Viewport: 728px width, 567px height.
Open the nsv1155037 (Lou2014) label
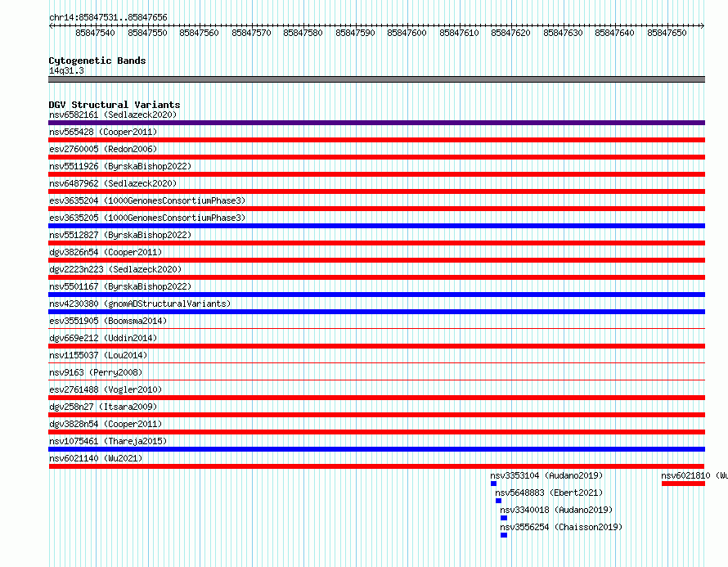(98, 355)
